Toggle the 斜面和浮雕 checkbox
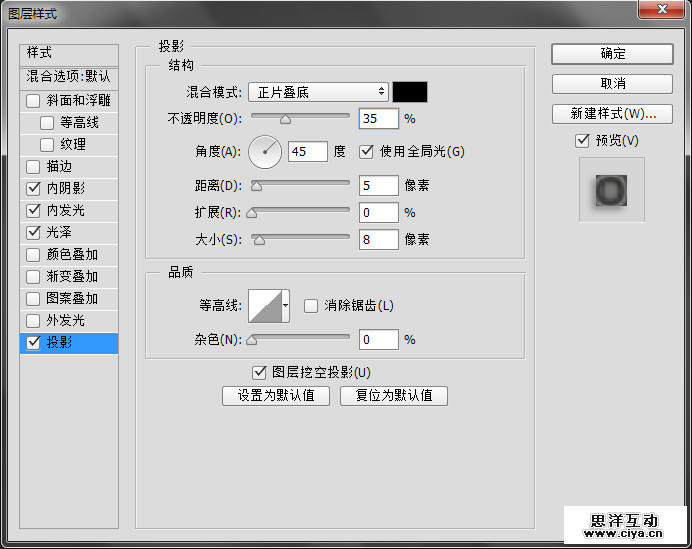 (x=34, y=101)
